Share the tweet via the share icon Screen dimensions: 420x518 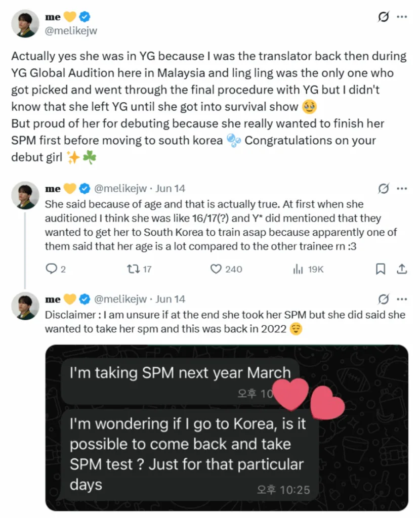tap(402, 269)
